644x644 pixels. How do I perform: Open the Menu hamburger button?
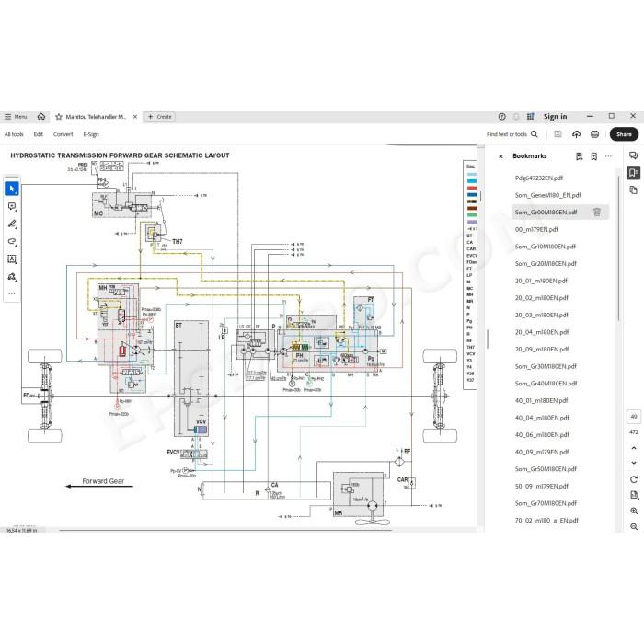tap(16, 117)
